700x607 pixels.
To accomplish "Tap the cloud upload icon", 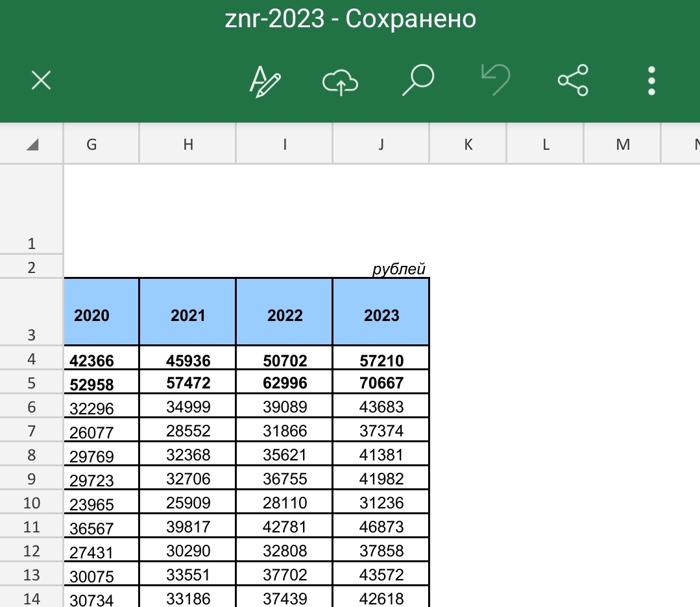I will point(341,82).
